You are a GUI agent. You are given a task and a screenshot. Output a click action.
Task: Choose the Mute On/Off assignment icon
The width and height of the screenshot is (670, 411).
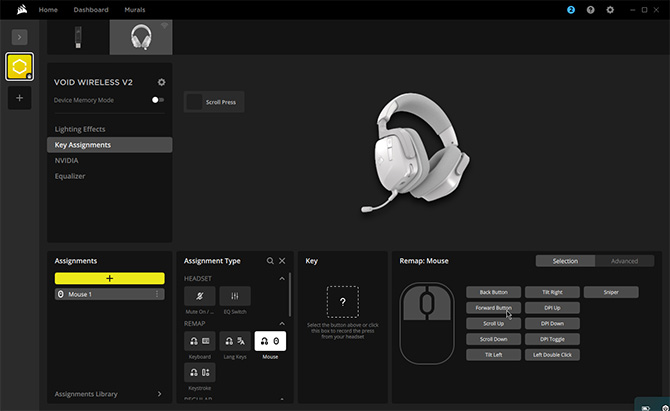pos(200,296)
